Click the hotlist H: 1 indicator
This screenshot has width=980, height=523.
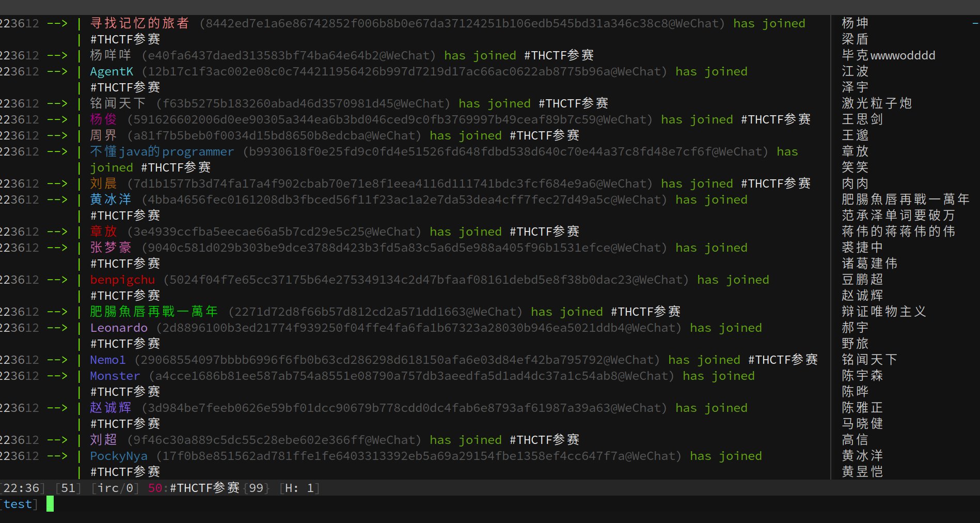[x=299, y=488]
